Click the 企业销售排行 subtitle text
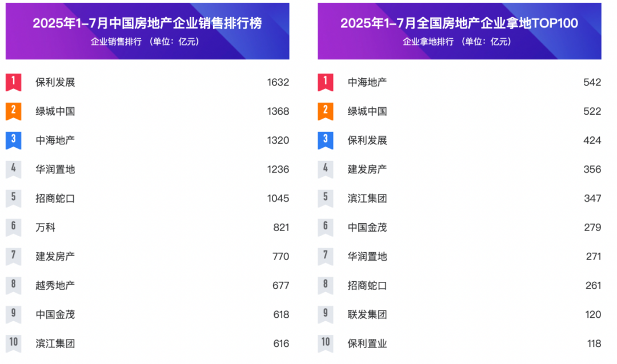The image size is (617, 364). tap(117, 42)
